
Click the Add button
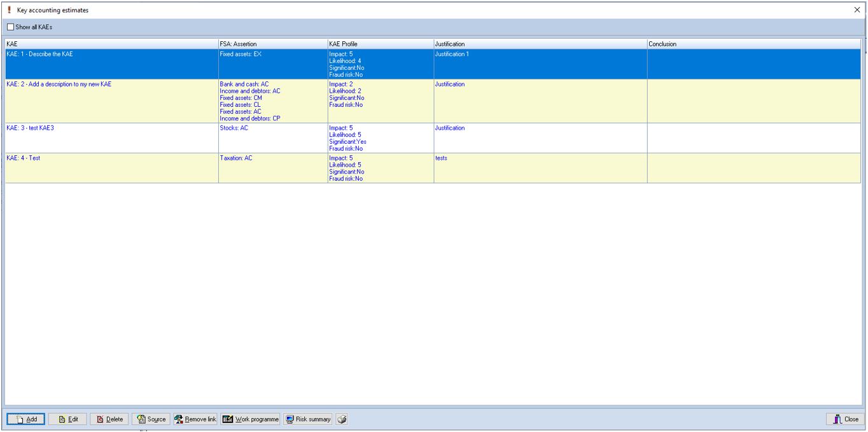click(26, 419)
